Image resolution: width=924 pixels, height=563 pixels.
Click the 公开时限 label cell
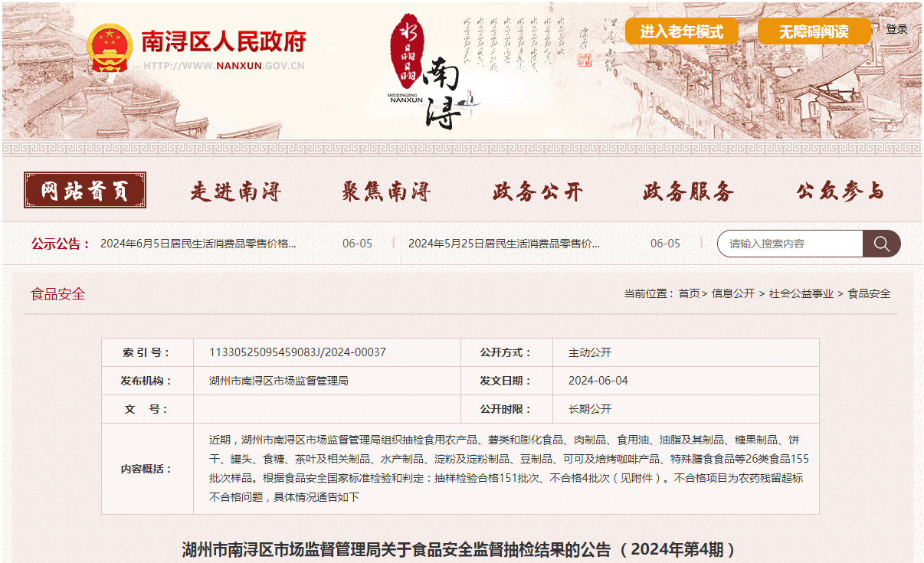(x=506, y=409)
